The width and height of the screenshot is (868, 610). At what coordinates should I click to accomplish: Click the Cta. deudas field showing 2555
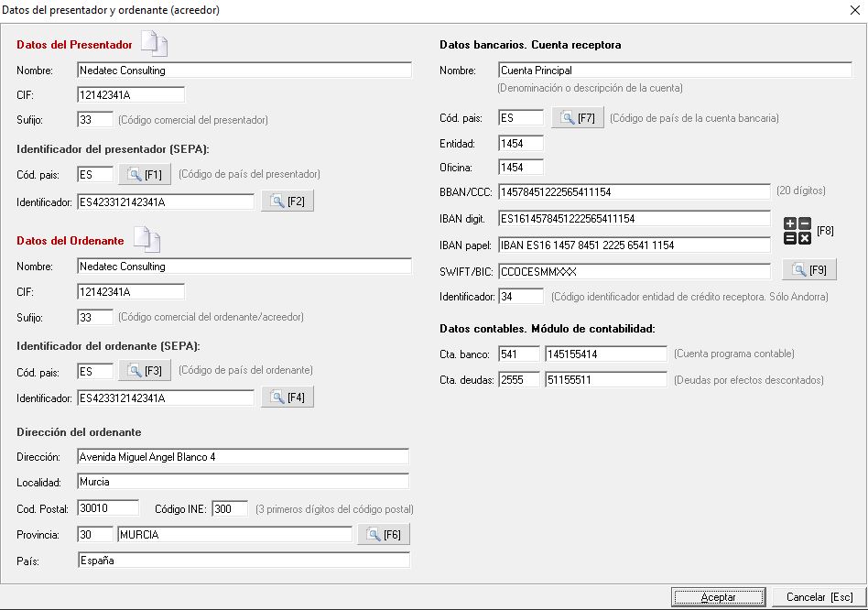518,379
